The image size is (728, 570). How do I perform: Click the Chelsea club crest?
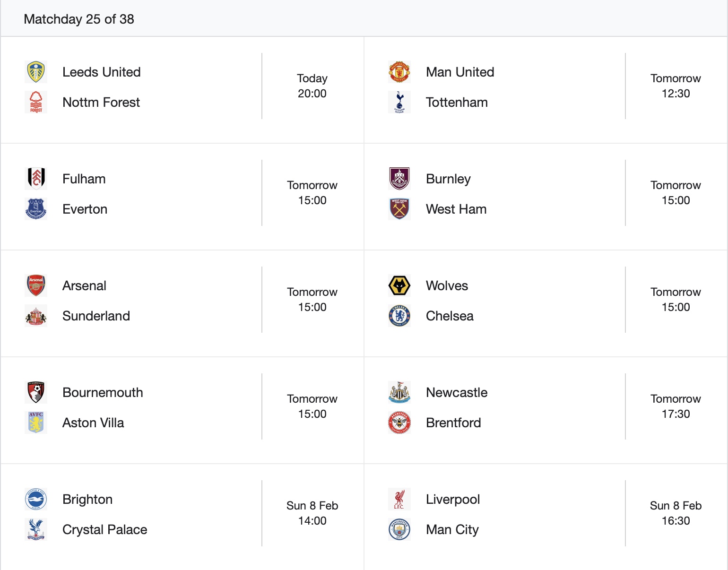[399, 316]
